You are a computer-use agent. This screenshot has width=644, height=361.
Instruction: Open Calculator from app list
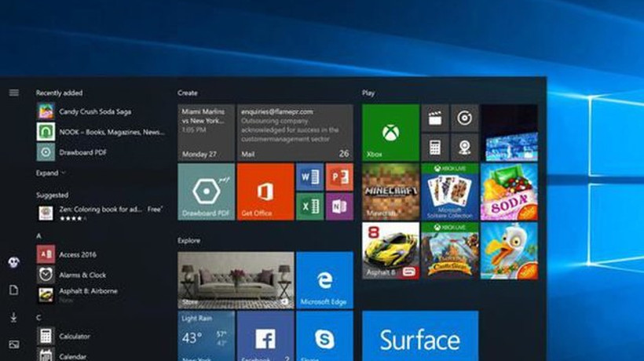pyautogui.click(x=64, y=336)
